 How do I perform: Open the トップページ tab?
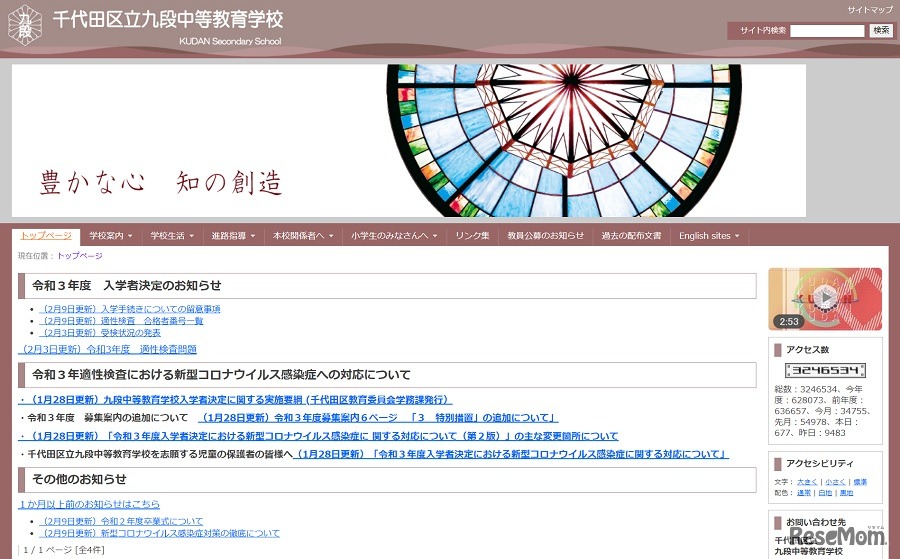click(46, 236)
